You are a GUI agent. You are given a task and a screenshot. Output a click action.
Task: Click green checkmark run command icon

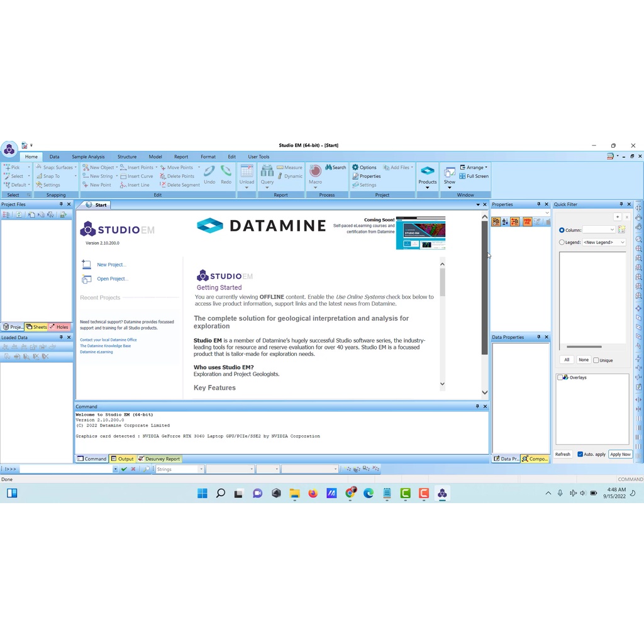pos(124,469)
